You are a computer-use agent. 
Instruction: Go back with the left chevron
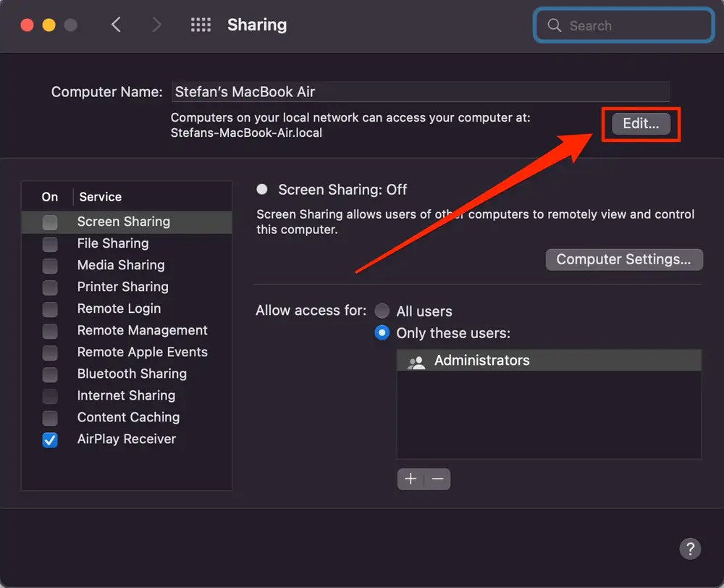click(117, 25)
